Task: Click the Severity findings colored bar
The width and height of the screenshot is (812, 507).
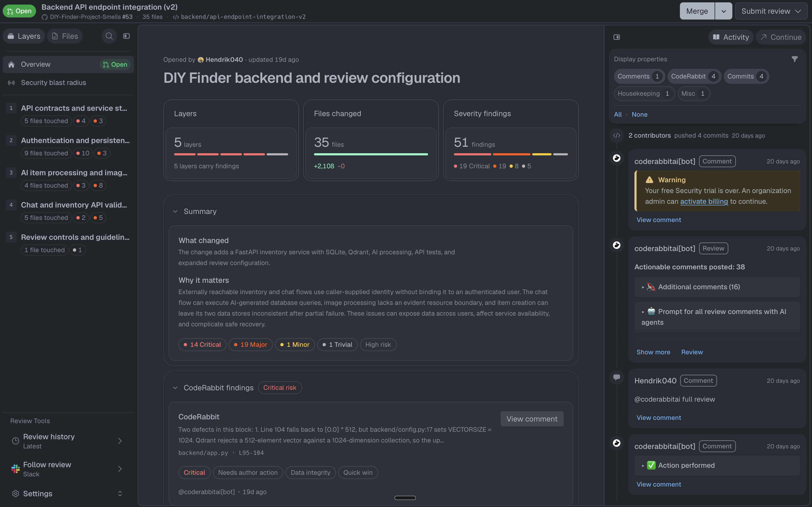Action: click(511, 154)
